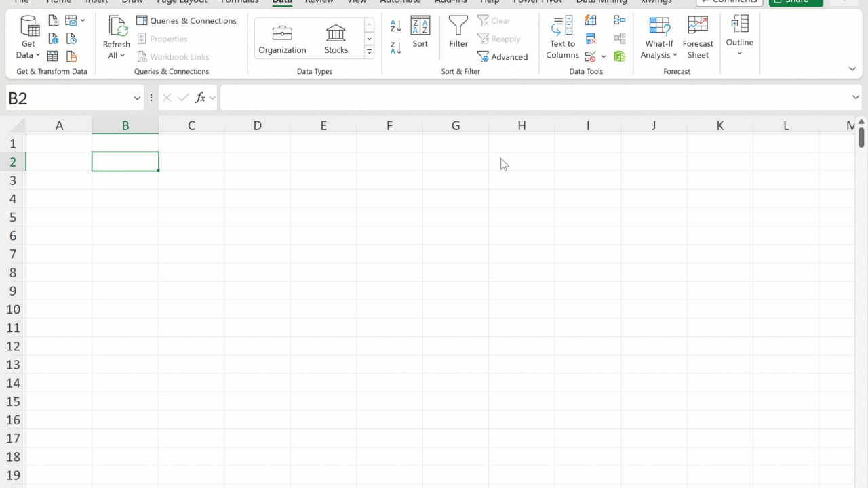Open the Get Data menu
Screen dimensions: 868x488
click(x=28, y=38)
